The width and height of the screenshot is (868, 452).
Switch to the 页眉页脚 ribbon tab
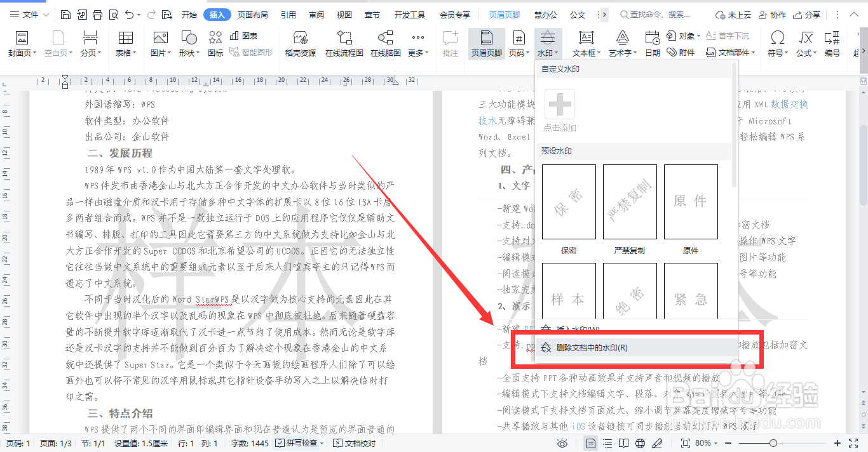[505, 15]
